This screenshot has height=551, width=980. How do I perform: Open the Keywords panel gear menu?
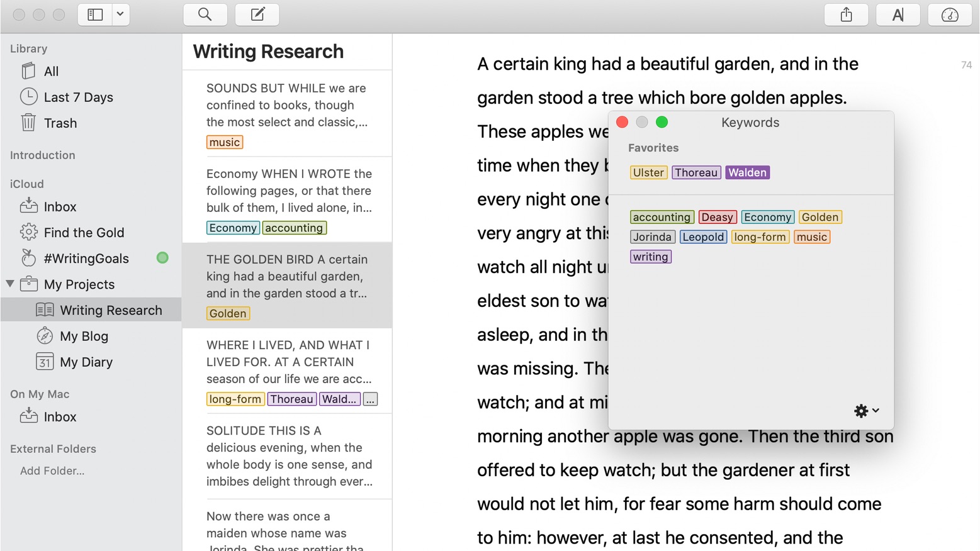pyautogui.click(x=867, y=411)
